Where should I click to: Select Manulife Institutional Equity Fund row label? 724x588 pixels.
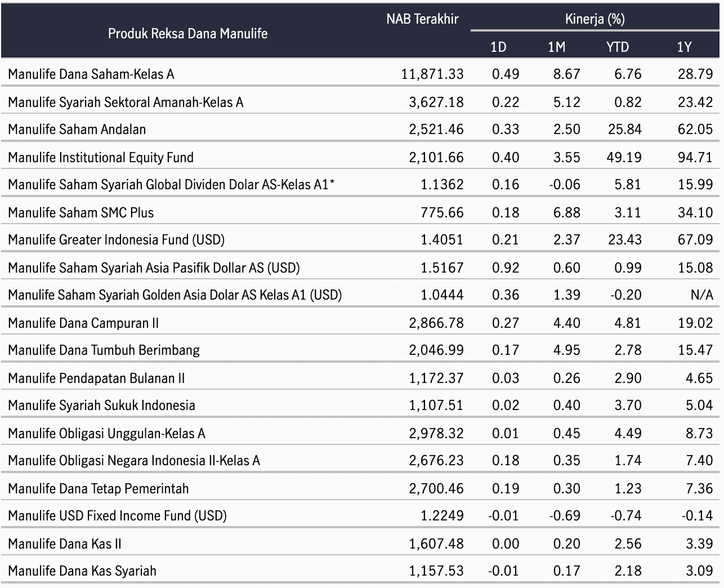tap(101, 157)
